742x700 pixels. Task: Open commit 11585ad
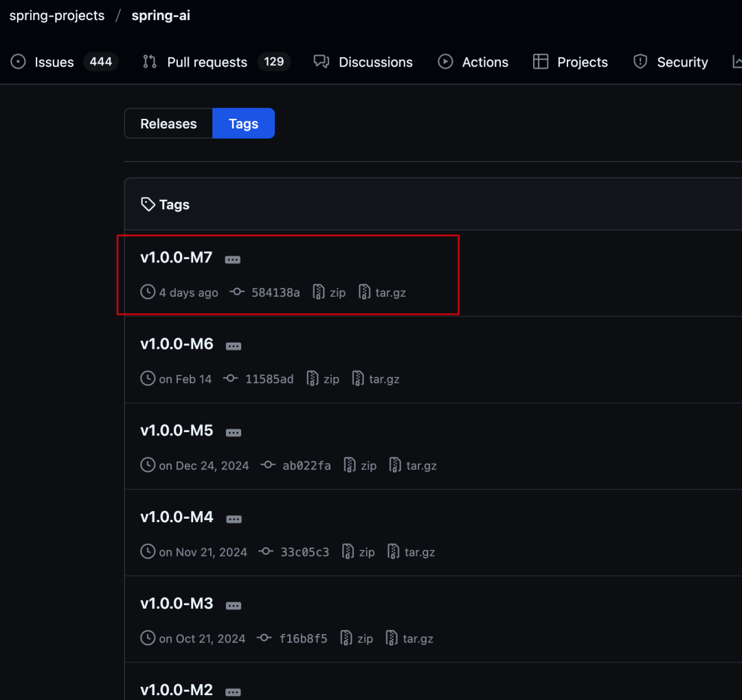pos(269,379)
